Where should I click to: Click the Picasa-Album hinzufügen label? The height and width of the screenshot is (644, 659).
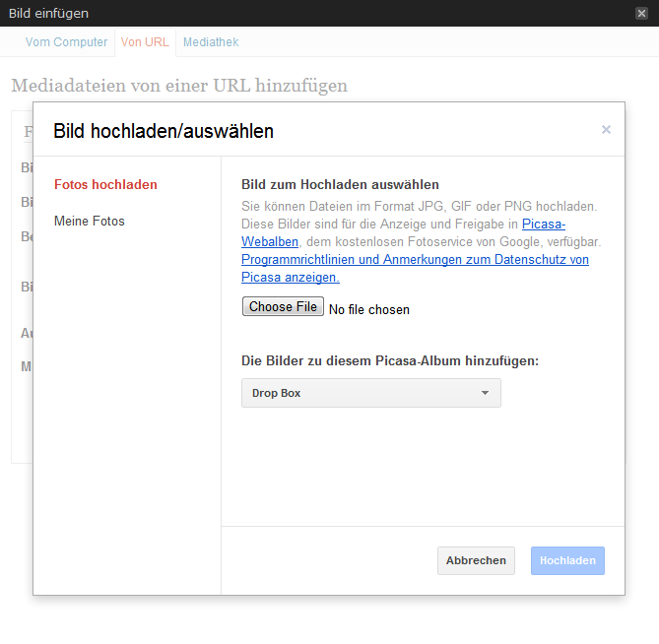[x=390, y=360]
